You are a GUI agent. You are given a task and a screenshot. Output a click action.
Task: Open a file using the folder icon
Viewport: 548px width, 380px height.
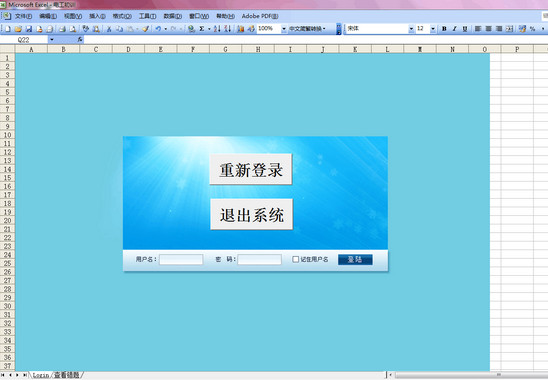(18, 29)
